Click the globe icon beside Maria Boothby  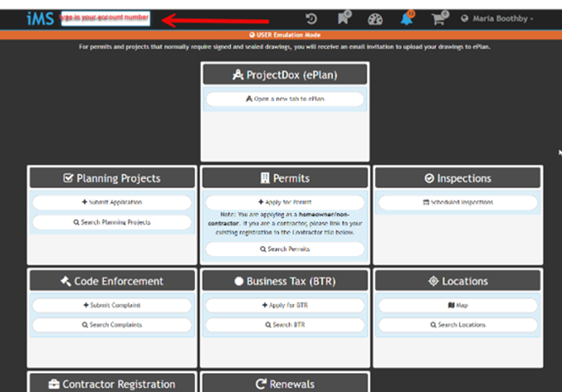click(464, 19)
